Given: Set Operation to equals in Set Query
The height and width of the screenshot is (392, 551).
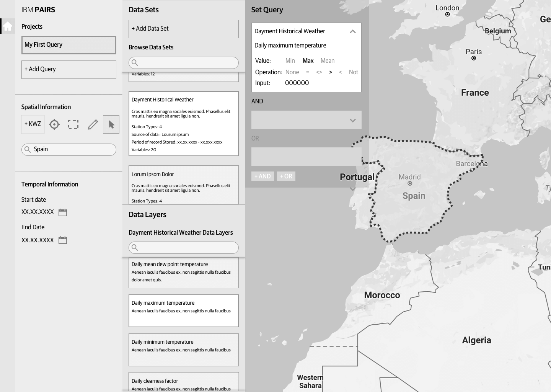Looking at the screenshot, I should [308, 72].
